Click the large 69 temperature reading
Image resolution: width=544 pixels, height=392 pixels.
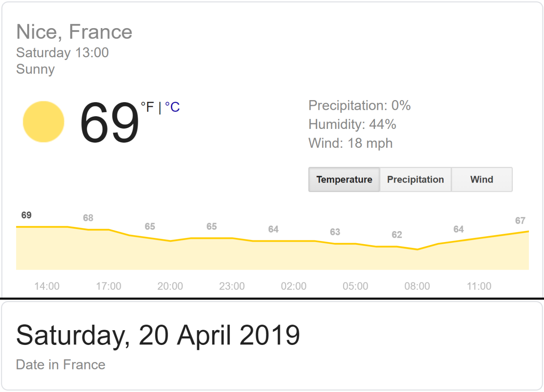coord(110,123)
